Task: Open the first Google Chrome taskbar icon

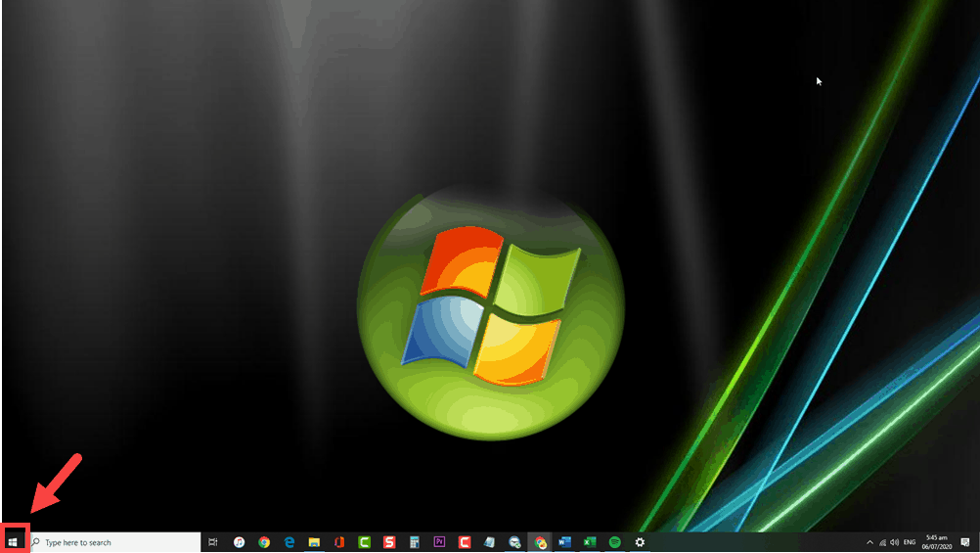Action: pos(264,542)
